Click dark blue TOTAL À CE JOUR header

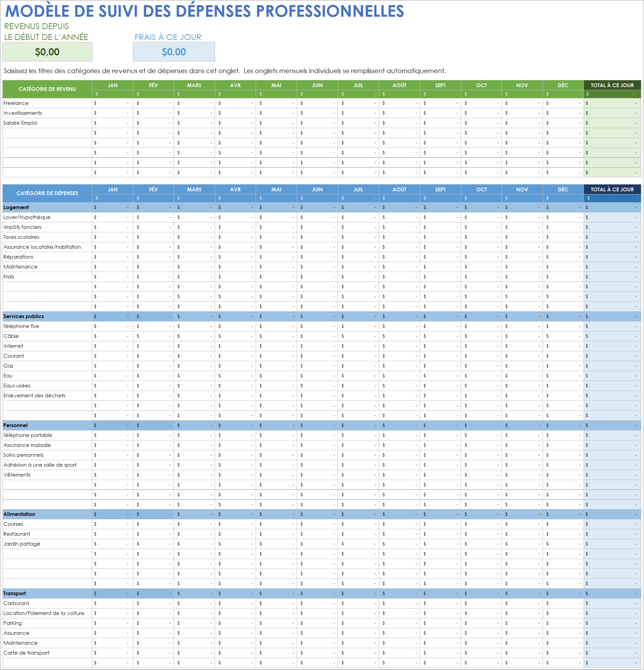click(x=612, y=189)
